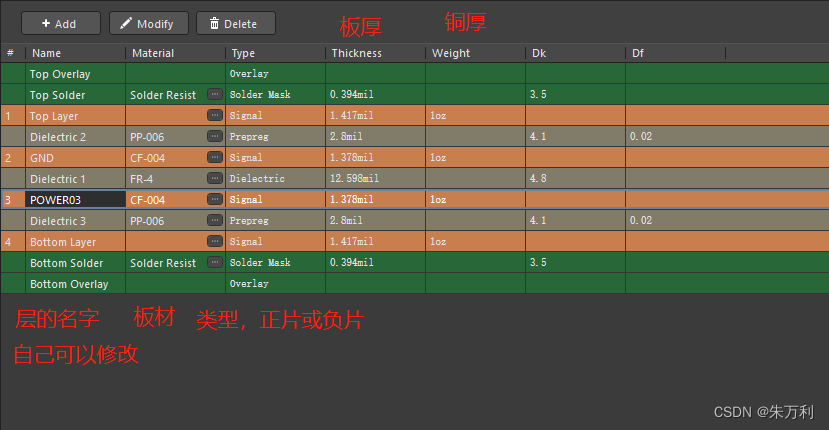
Task: Select the Bottom Overlay name cell
Action: click(76, 283)
